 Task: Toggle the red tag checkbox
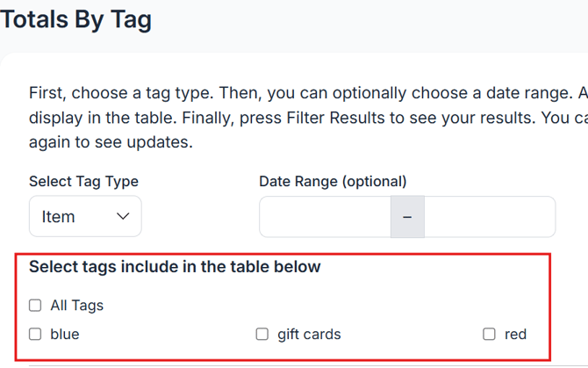[x=489, y=334]
